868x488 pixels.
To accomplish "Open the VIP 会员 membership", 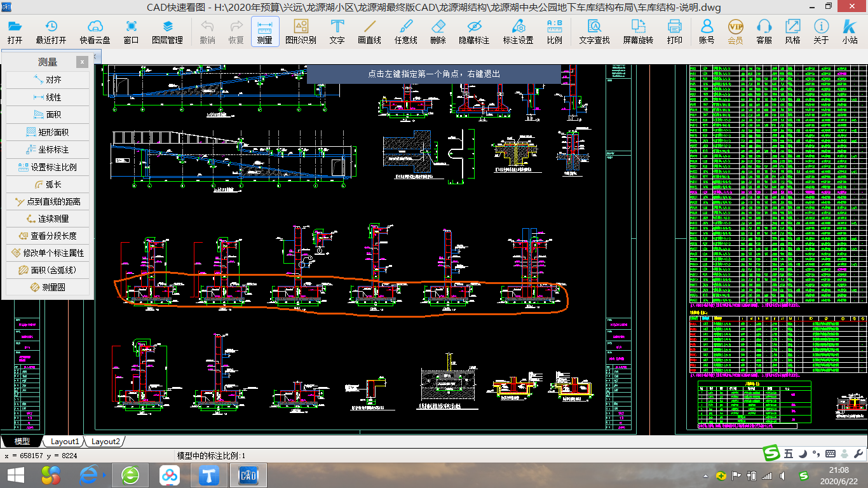I will 735,32.
